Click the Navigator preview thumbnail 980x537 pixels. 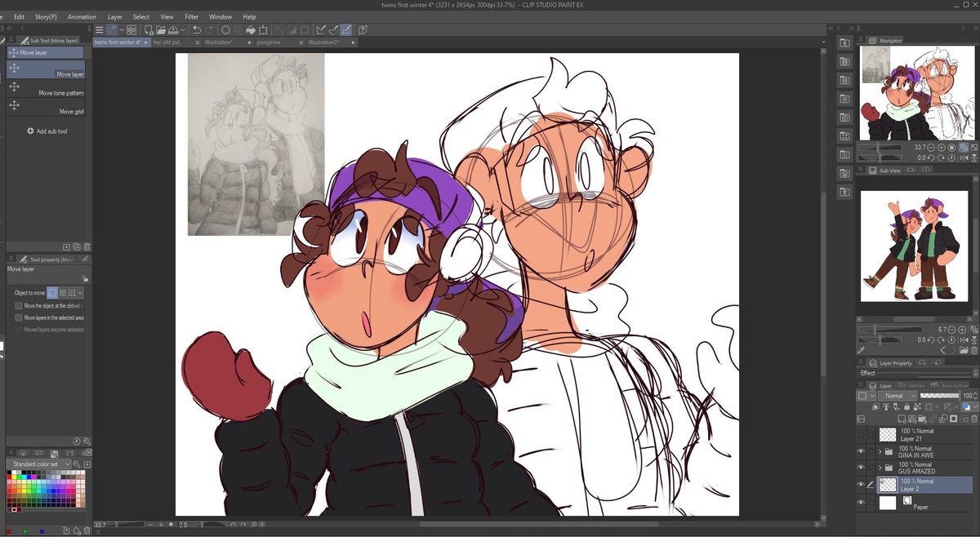tap(918, 91)
